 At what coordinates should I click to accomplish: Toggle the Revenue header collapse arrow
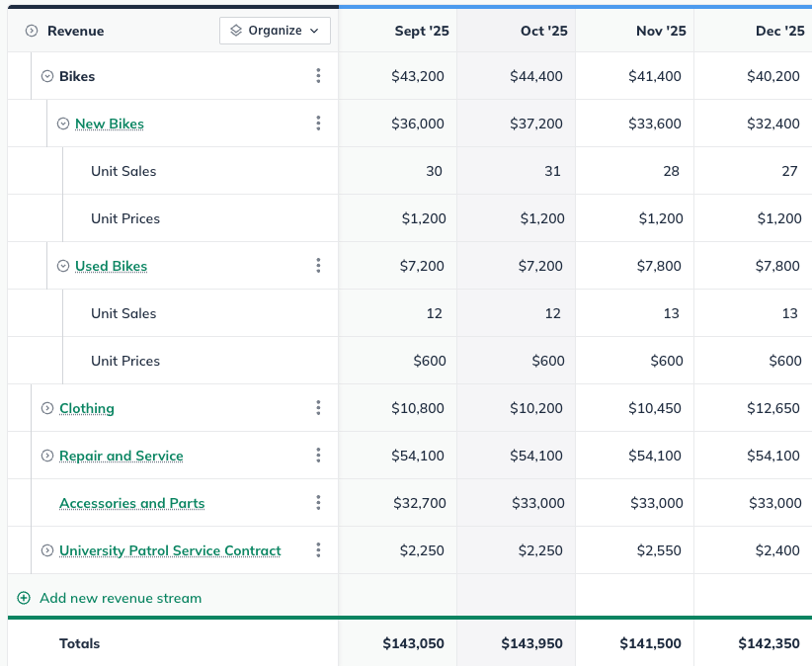tap(32, 31)
